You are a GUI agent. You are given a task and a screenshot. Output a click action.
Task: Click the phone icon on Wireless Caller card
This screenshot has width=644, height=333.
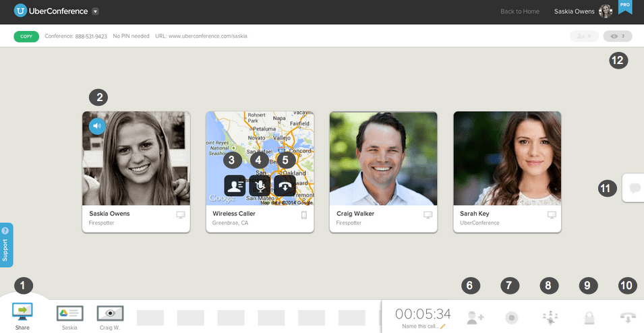(x=304, y=215)
